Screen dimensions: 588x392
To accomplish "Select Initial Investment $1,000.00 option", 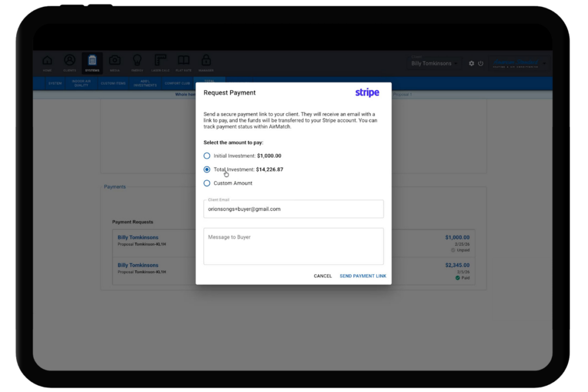I will coord(207,156).
